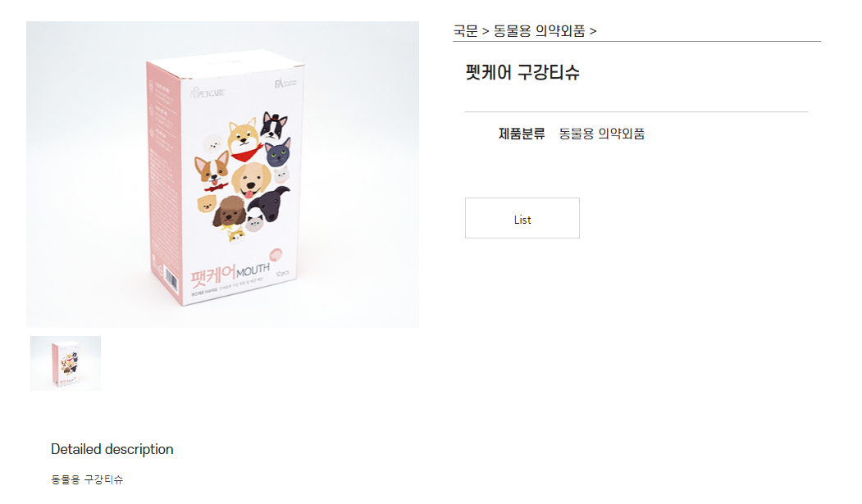Viewport: 862px width, 504px height.
Task: Click the 펫케어 구강티슈 product title
Action: click(x=522, y=72)
